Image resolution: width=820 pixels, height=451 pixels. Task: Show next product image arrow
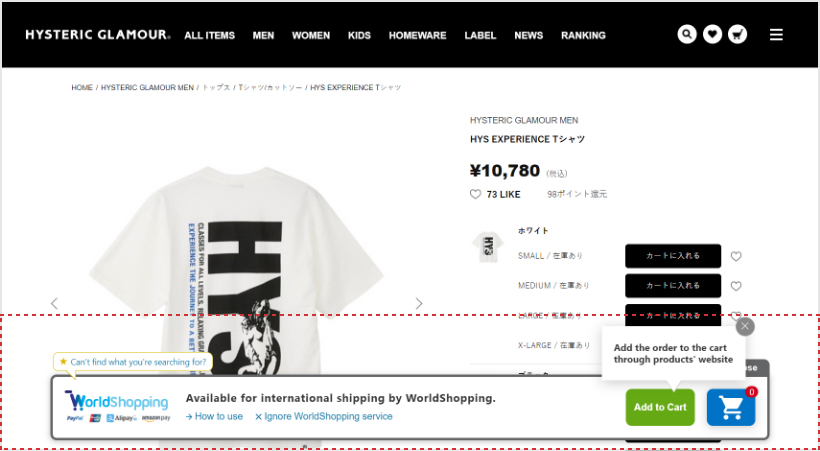418,303
